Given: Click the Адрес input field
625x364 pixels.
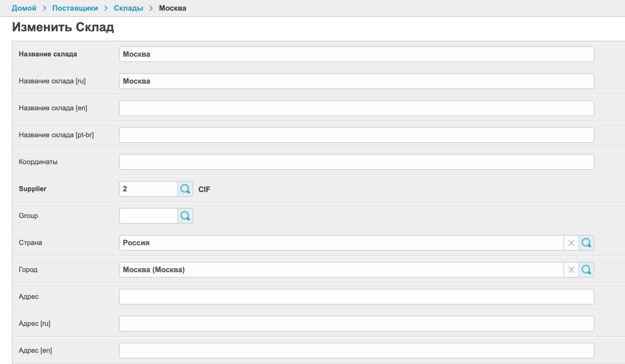Looking at the screenshot, I should point(356,297).
